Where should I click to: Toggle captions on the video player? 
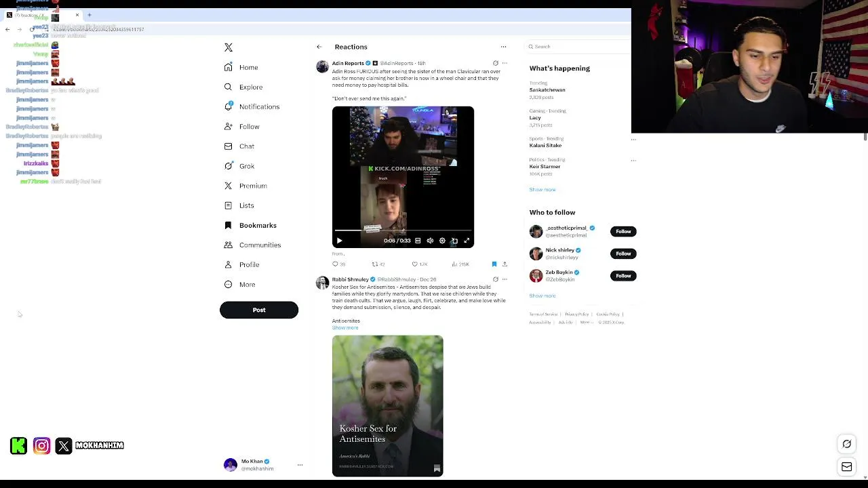pos(418,241)
